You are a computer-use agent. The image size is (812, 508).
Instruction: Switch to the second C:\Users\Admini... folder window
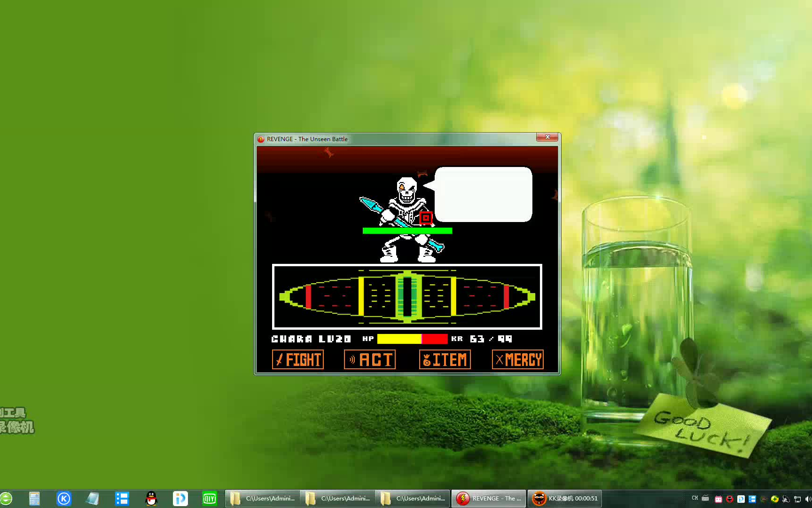[338, 499]
